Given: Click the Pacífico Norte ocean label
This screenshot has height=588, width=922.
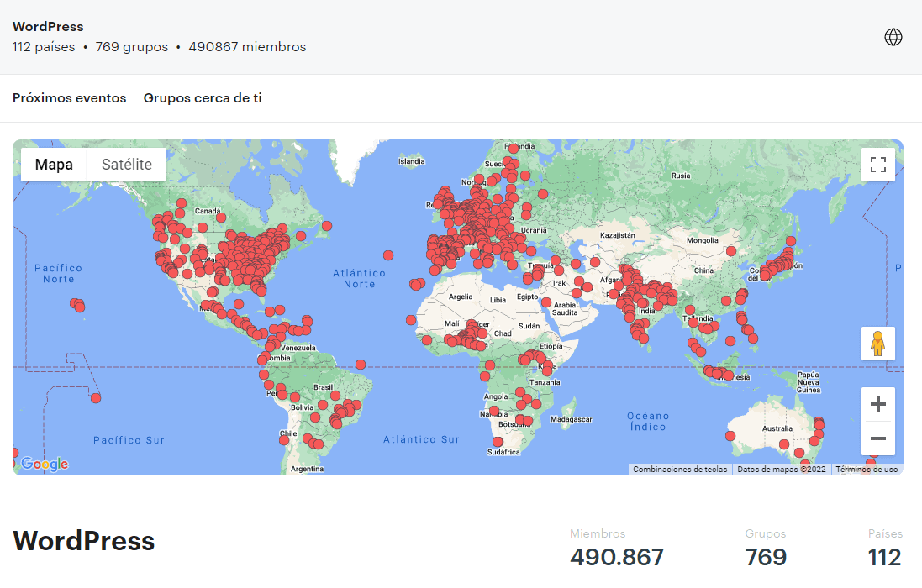Looking at the screenshot, I should pos(58,273).
